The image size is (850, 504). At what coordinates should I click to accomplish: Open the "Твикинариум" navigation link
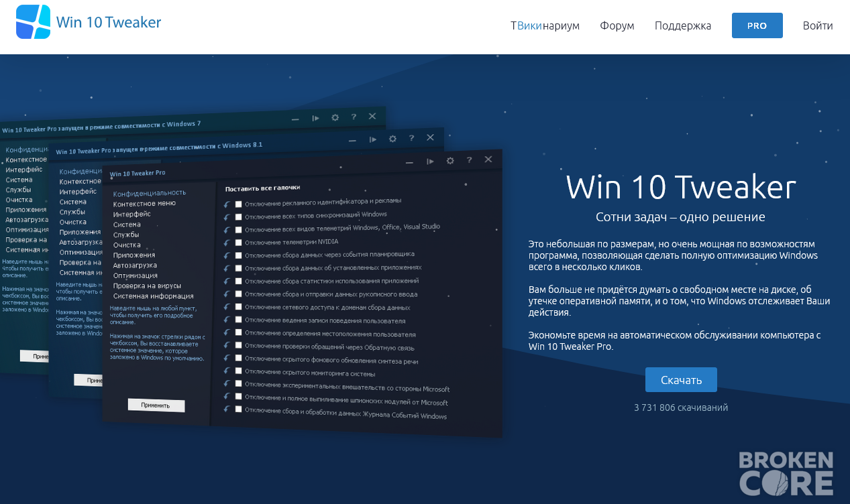[545, 25]
